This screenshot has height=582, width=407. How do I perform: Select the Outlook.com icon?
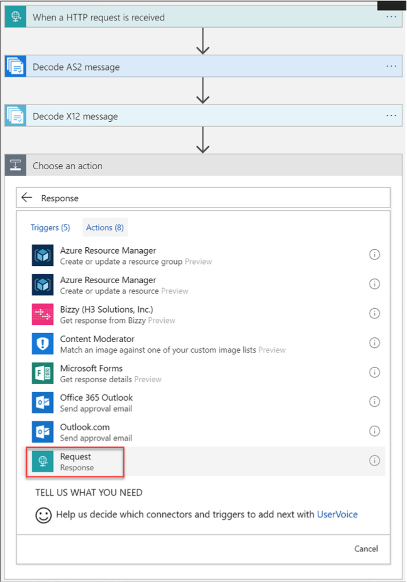pos(43,432)
